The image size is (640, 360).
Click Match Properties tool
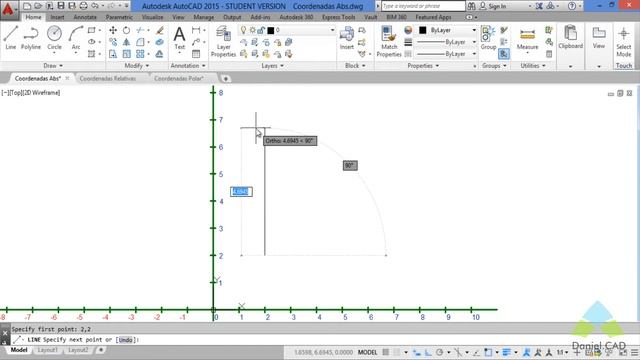[x=389, y=41]
